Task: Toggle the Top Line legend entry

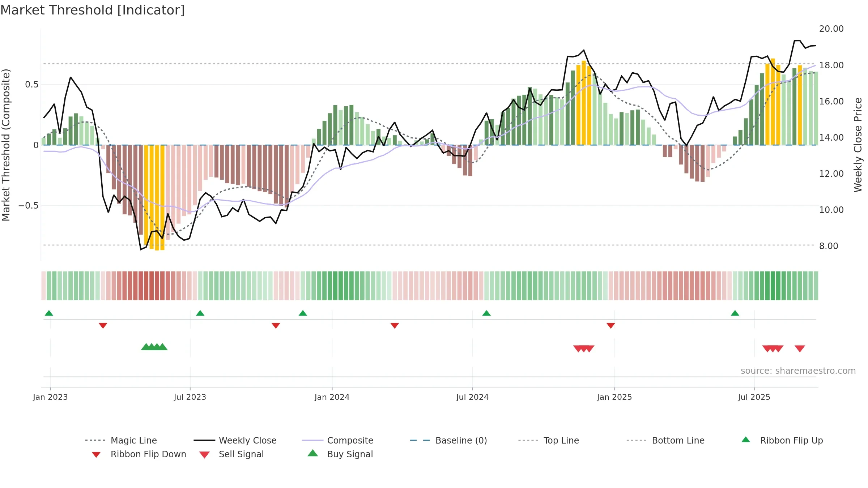Action: pyautogui.click(x=548, y=440)
